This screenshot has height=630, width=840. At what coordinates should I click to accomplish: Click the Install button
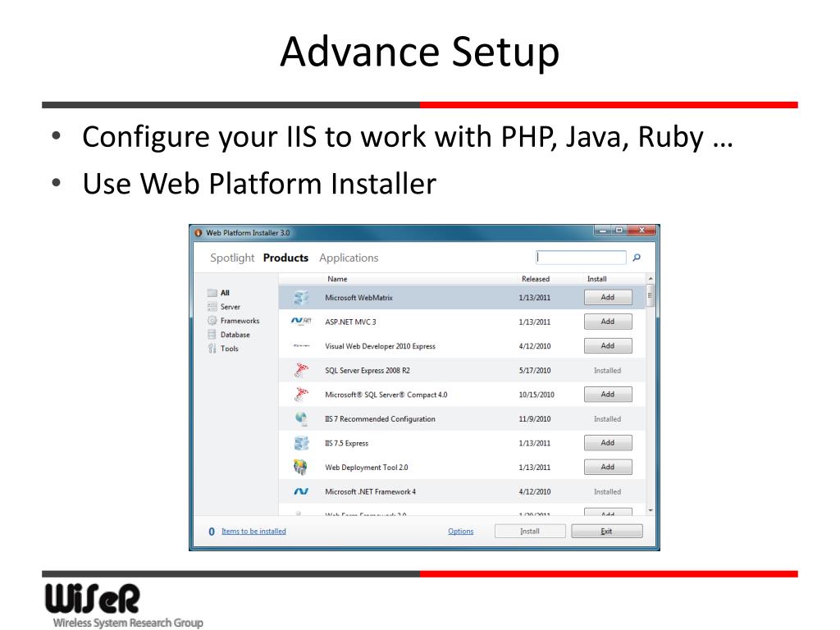pos(530,531)
